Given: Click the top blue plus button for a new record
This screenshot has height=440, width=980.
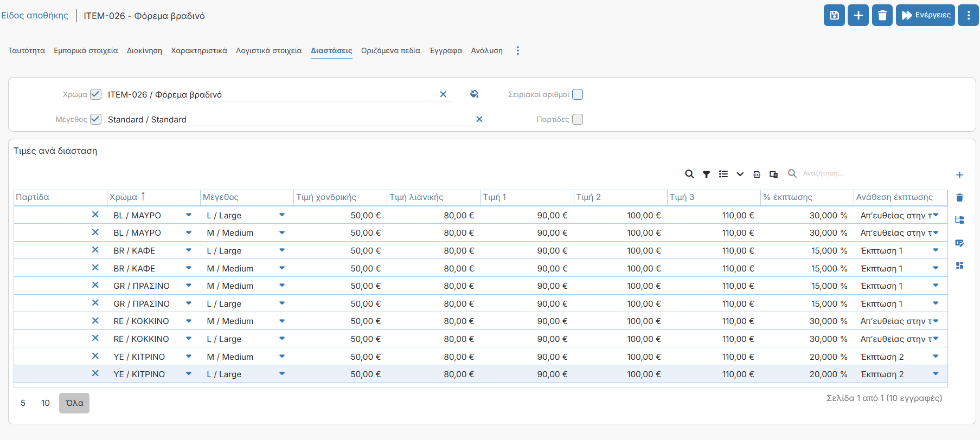Looking at the screenshot, I should 859,15.
